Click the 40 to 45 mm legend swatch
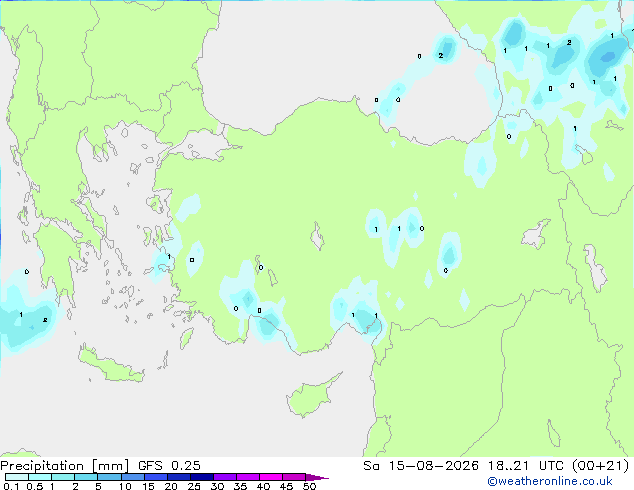This screenshot has height=490, width=634. pyautogui.click(x=271, y=477)
